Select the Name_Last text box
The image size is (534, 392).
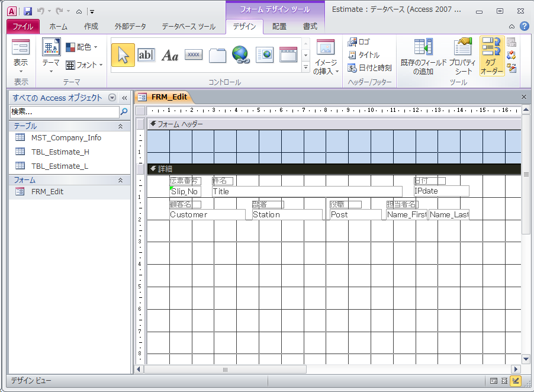coord(449,214)
